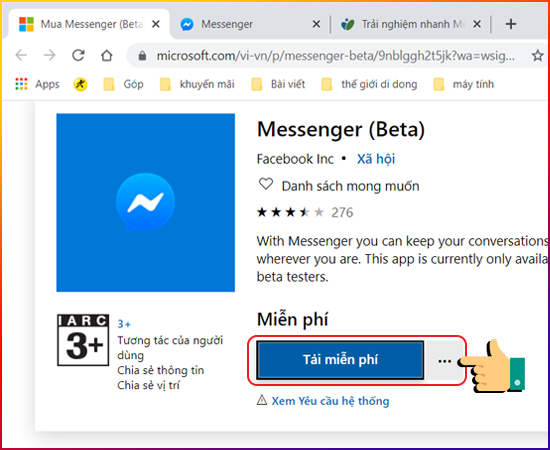Image resolution: width=550 pixels, height=450 pixels.
Task: Open the Xã hội category link
Action: (x=376, y=159)
